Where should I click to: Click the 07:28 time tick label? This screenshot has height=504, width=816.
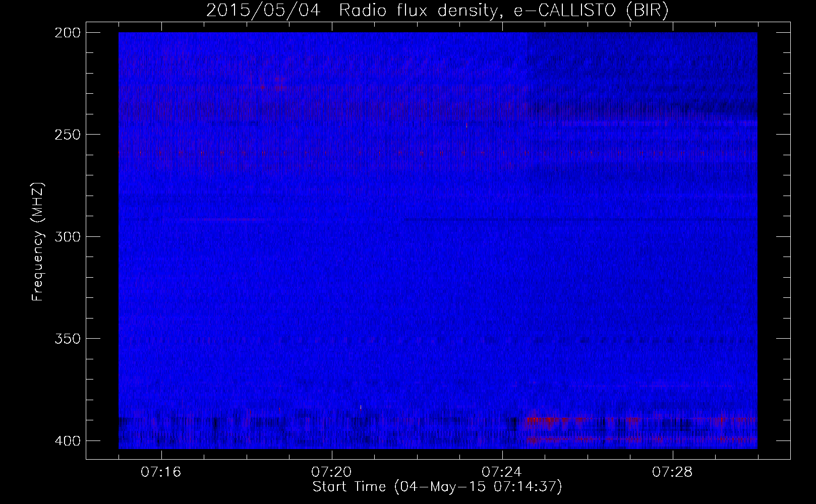tap(672, 472)
